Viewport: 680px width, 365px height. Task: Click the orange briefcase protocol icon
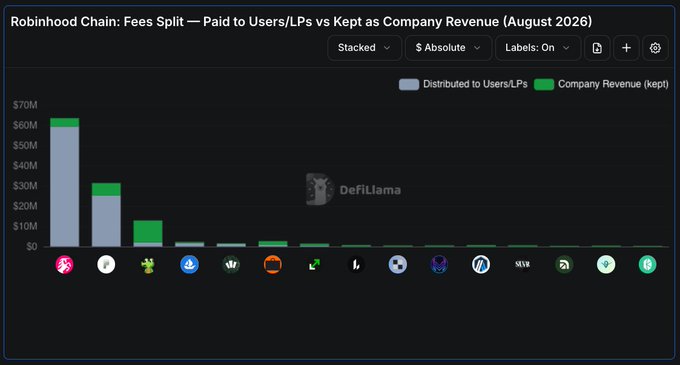pyautogui.click(x=273, y=264)
